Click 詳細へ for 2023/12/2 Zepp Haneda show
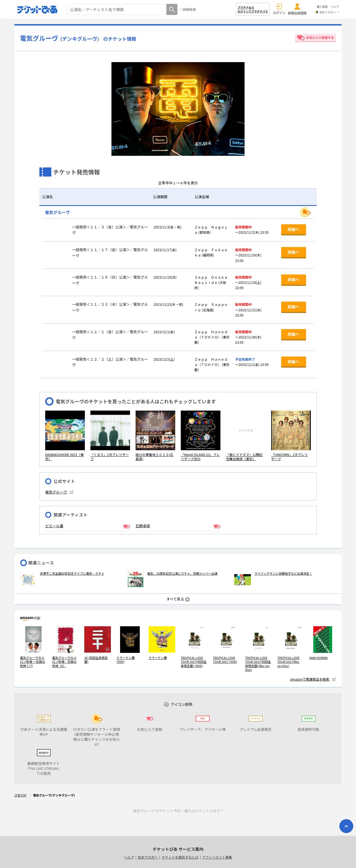Image resolution: width=356 pixels, height=868 pixels. (x=293, y=362)
